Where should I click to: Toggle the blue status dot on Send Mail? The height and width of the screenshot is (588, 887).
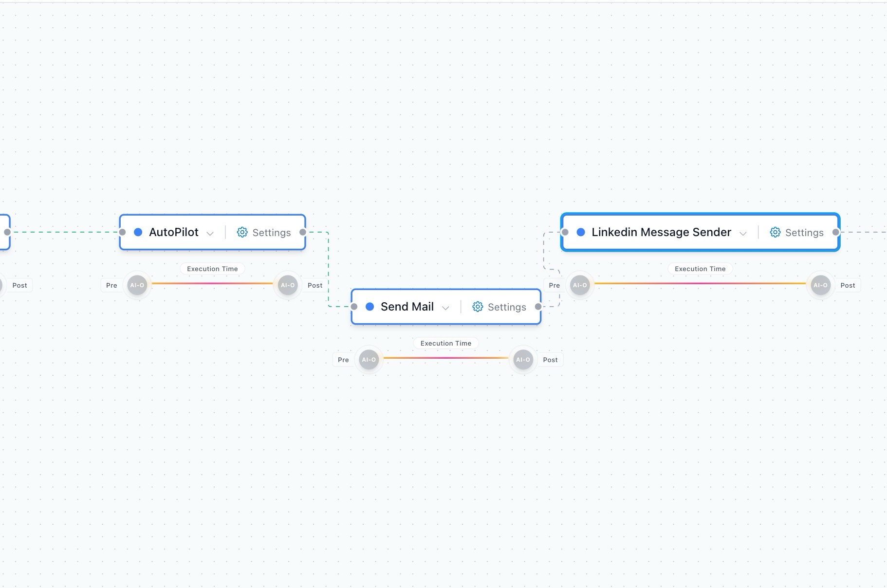370,307
